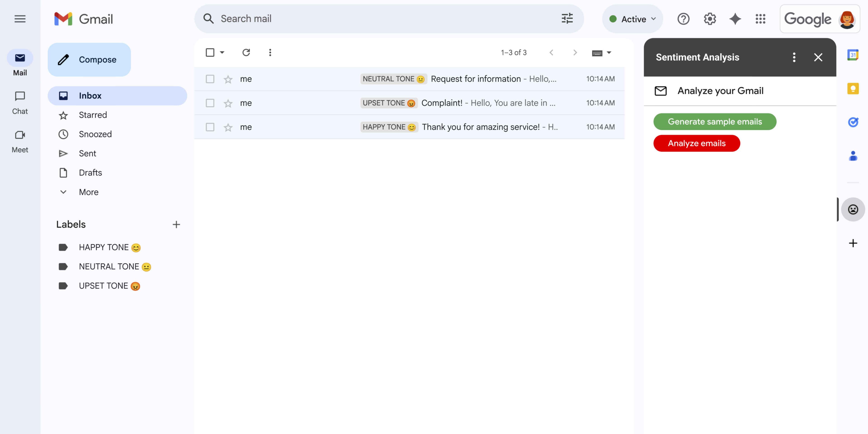Open Sentiment Analysis three-dot menu
868x434 pixels.
click(794, 57)
